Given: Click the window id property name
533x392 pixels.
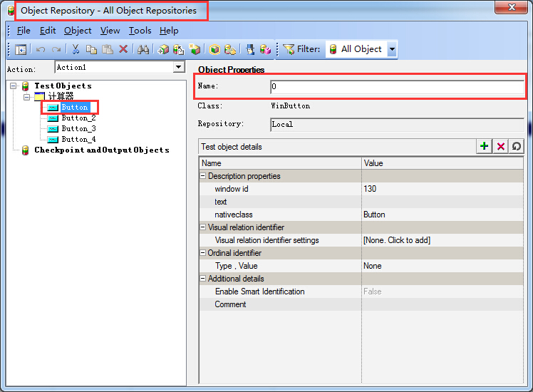Looking at the screenshot, I should [232, 189].
